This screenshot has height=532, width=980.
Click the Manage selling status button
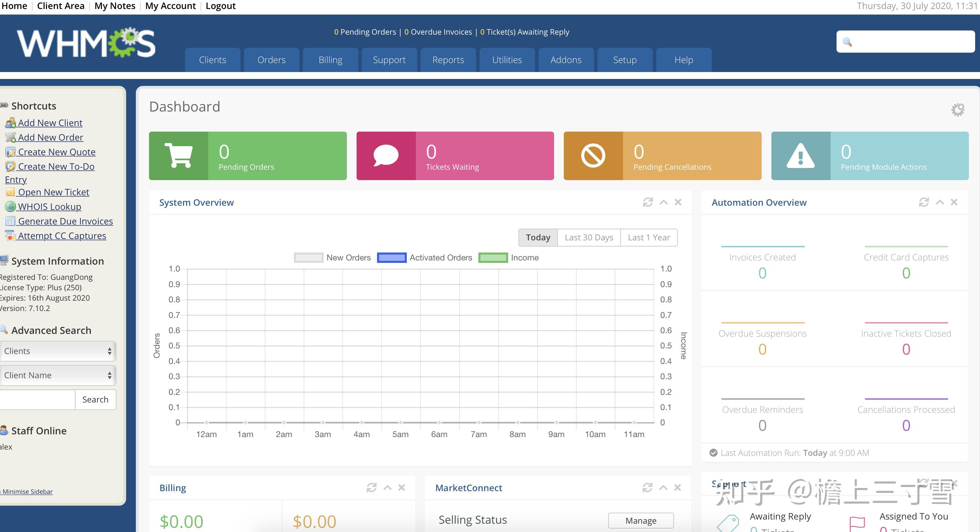(x=641, y=520)
